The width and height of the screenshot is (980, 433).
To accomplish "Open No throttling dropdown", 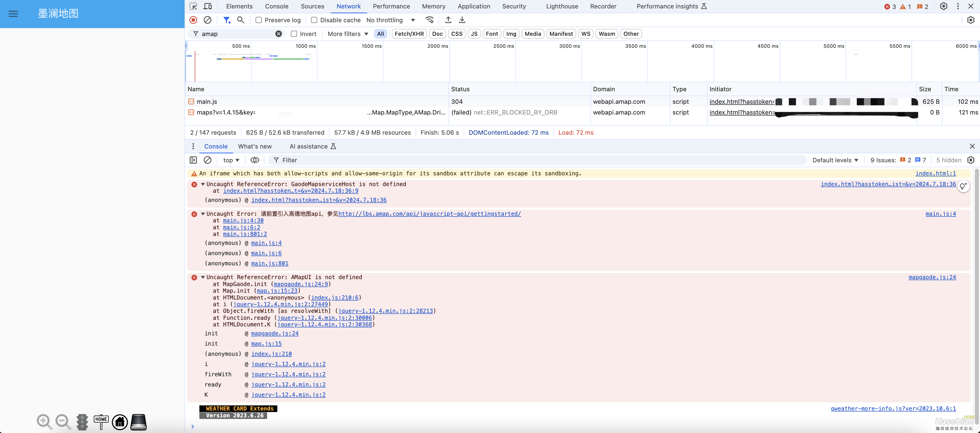I will coord(390,20).
